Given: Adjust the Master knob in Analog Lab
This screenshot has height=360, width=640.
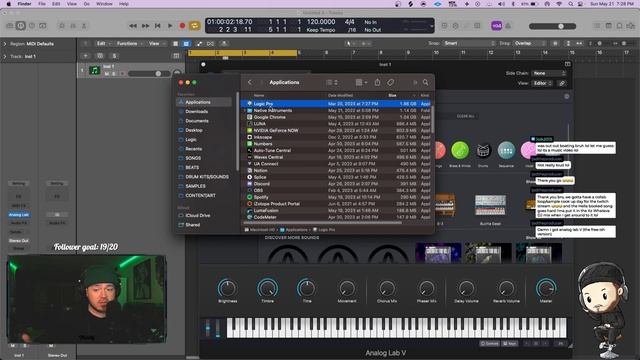Looking at the screenshot, I should click(x=546, y=288).
